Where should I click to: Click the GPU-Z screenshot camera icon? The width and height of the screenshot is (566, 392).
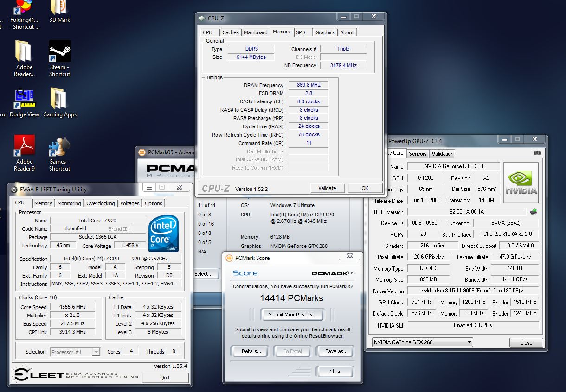click(537, 153)
